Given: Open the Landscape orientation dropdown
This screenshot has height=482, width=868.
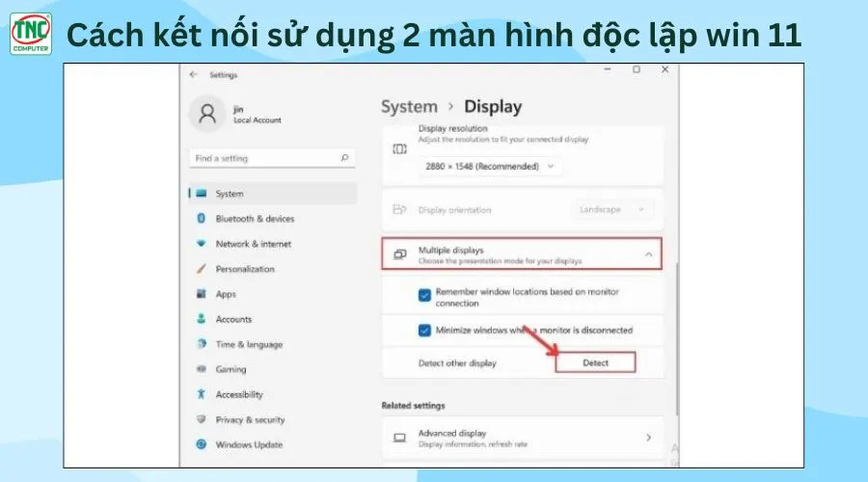Looking at the screenshot, I should click(611, 209).
